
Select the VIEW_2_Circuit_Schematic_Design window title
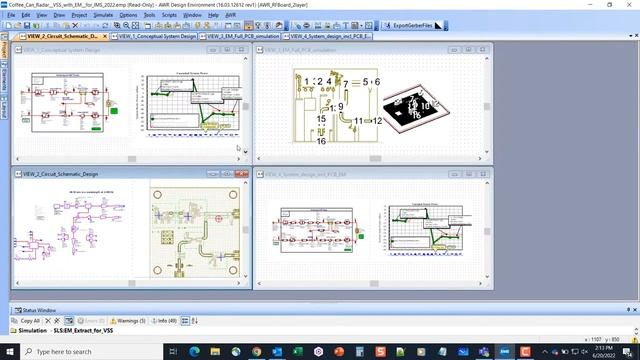coord(60,174)
